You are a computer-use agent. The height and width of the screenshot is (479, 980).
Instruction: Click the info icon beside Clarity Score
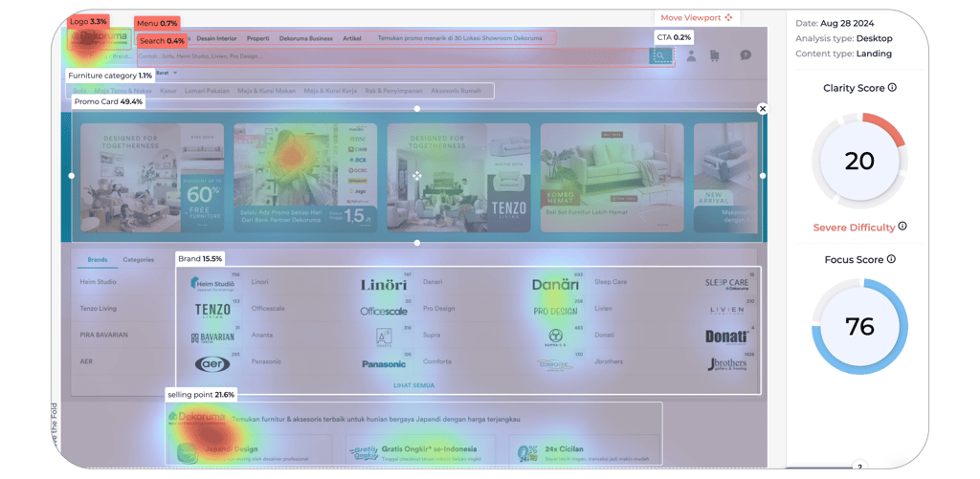(x=892, y=87)
